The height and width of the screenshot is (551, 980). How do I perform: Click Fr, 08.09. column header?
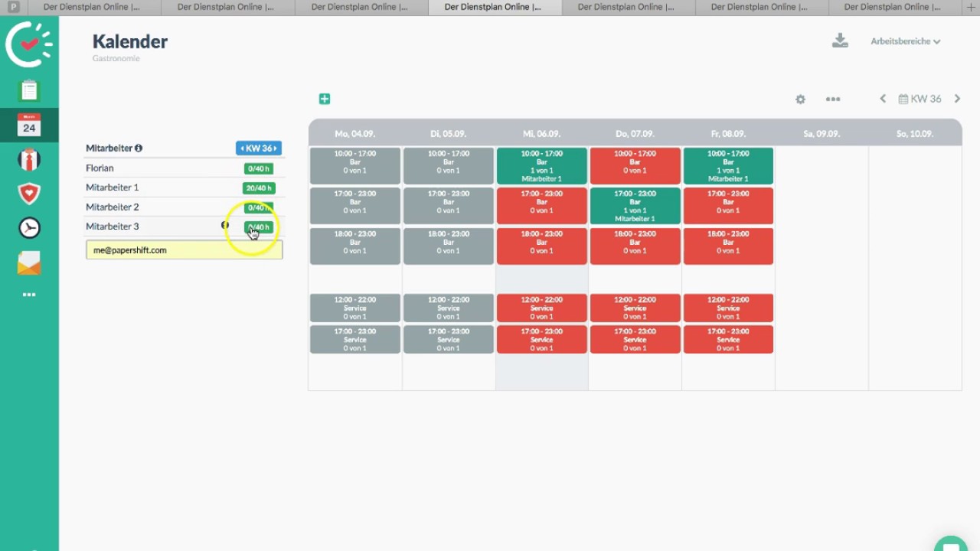pyautogui.click(x=729, y=133)
